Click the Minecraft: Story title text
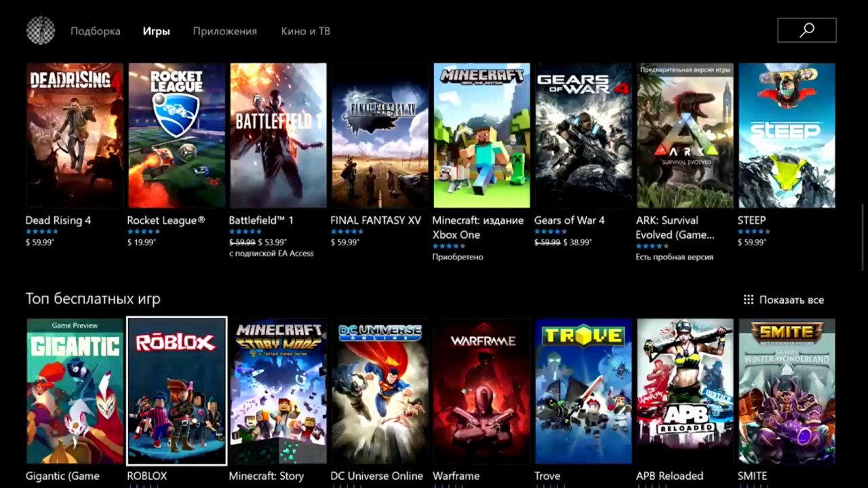 (267, 476)
